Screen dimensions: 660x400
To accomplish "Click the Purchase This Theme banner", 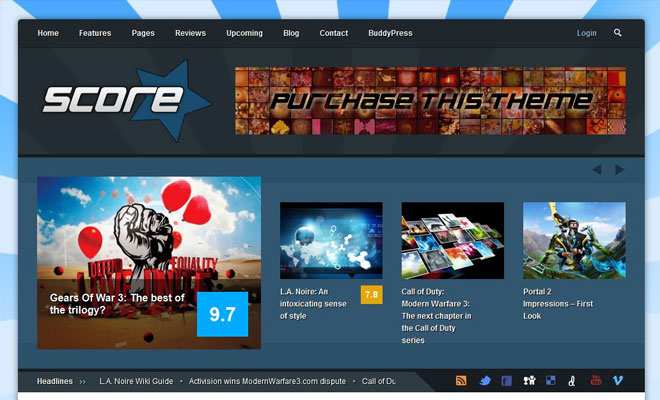I will coord(430,101).
